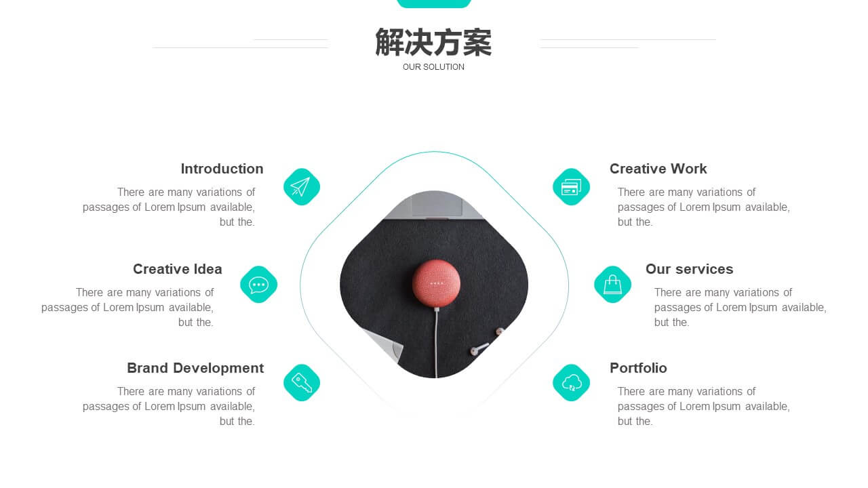The width and height of the screenshot is (868, 488).
Task: Click the Our services heading
Action: 690,269
